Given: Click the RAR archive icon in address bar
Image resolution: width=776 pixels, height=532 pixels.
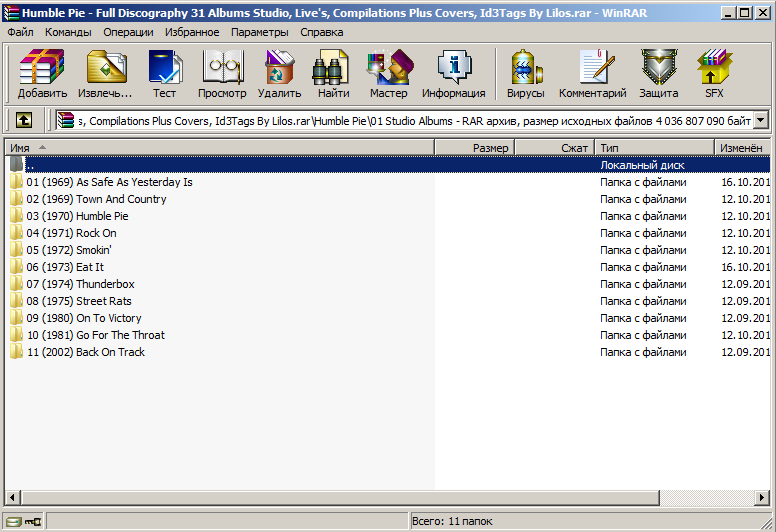Looking at the screenshot, I should click(x=66, y=120).
